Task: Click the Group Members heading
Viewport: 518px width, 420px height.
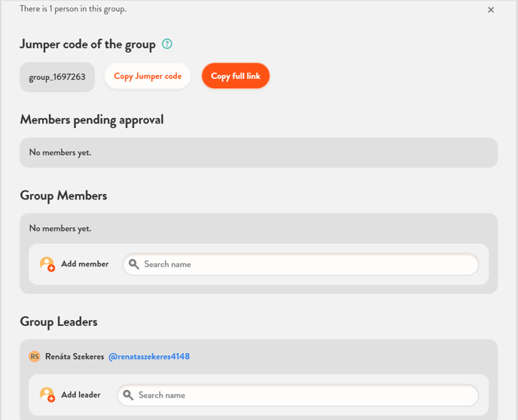Action: coord(63,196)
